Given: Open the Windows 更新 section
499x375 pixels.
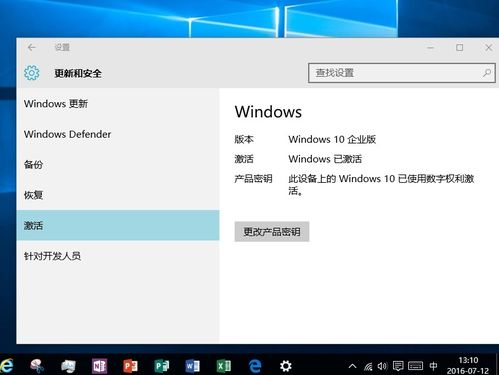Looking at the screenshot, I should (x=118, y=104).
